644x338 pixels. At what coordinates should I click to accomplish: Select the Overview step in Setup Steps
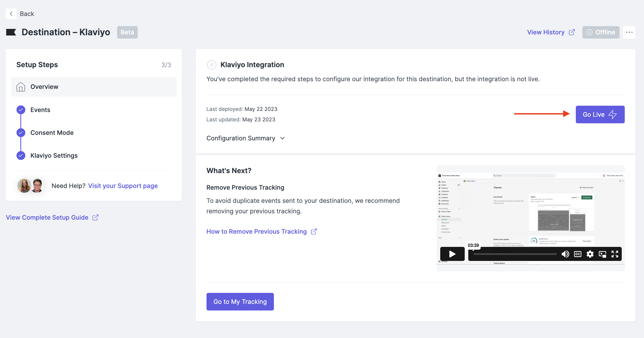[x=44, y=86]
